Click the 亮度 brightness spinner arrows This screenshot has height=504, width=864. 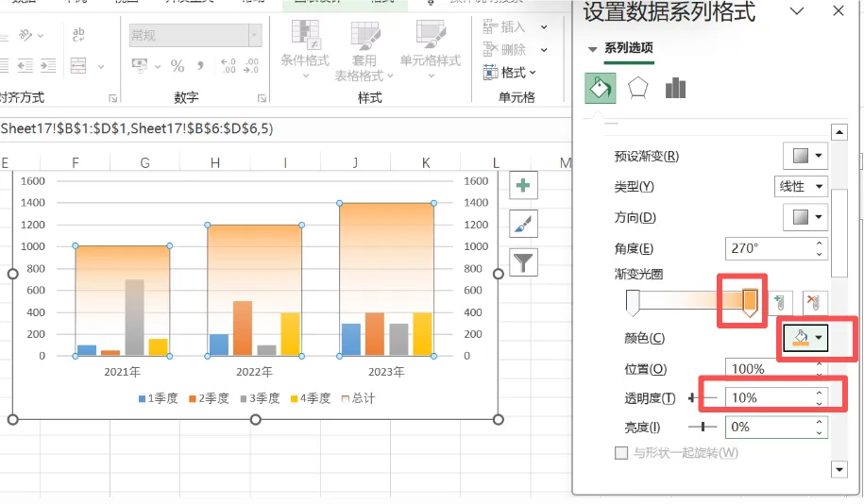click(820, 427)
